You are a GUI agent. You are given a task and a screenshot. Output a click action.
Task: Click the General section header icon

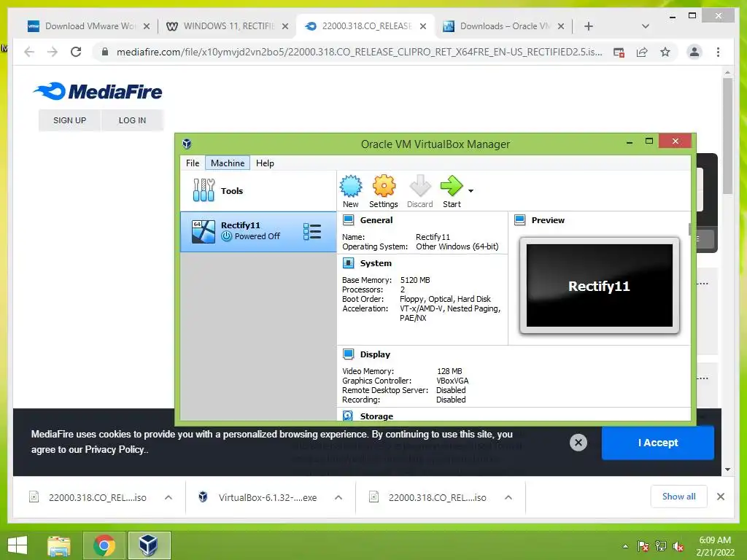[x=348, y=220]
